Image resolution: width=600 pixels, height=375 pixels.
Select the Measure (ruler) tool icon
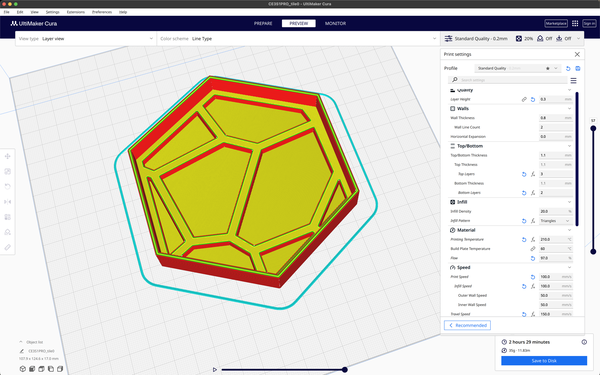tap(7, 247)
